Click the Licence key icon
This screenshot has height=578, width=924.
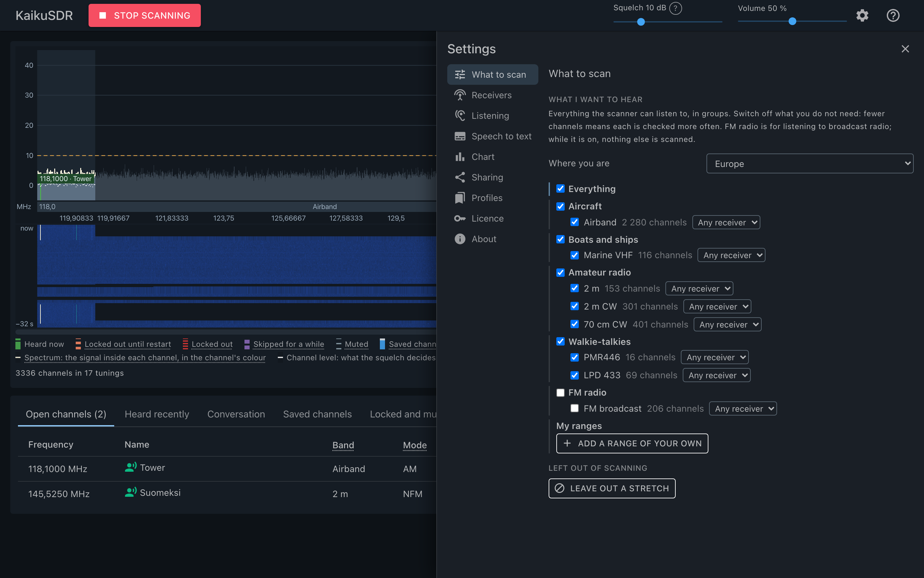pos(460,219)
